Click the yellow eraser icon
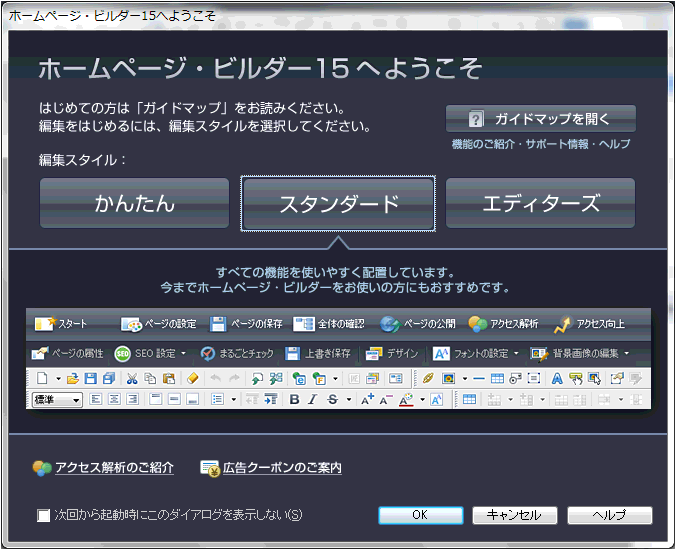676x550 pixels. click(x=193, y=378)
